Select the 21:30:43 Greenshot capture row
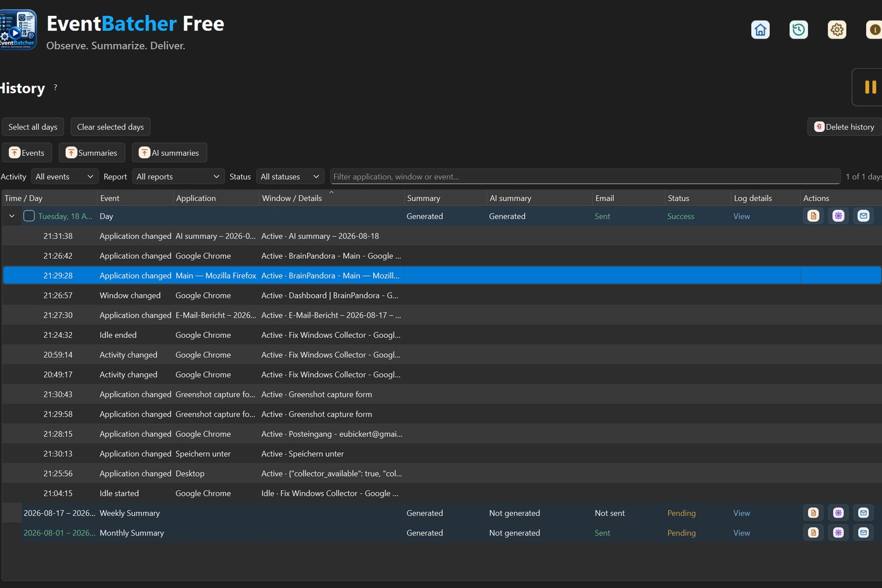882x588 pixels. pos(442,394)
